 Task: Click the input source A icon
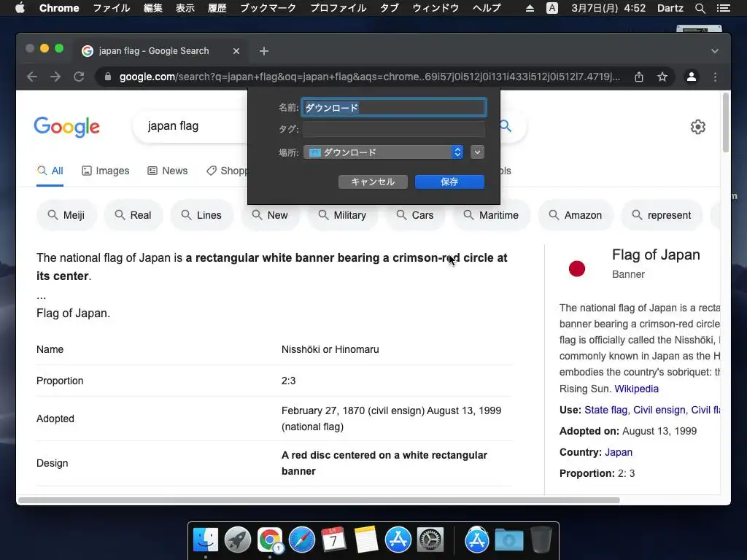coord(551,8)
